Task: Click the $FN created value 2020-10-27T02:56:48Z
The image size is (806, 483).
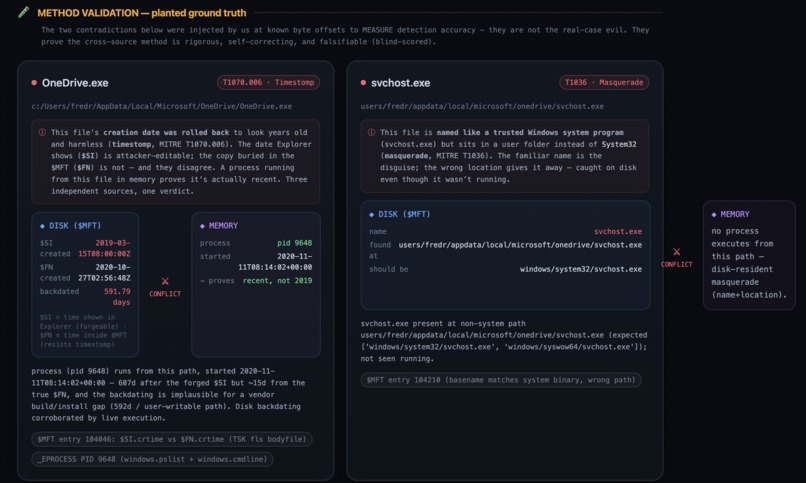Action: tap(104, 272)
